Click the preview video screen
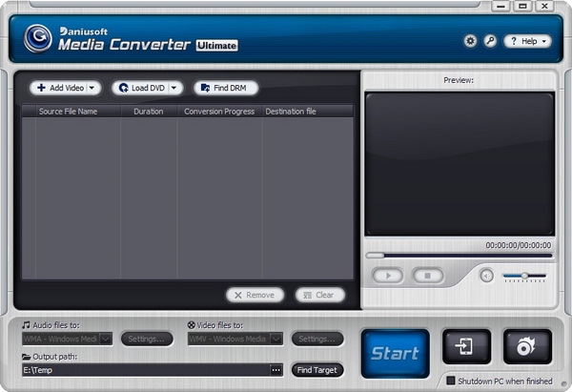Image resolution: width=572 pixels, height=392 pixels. coord(460,164)
